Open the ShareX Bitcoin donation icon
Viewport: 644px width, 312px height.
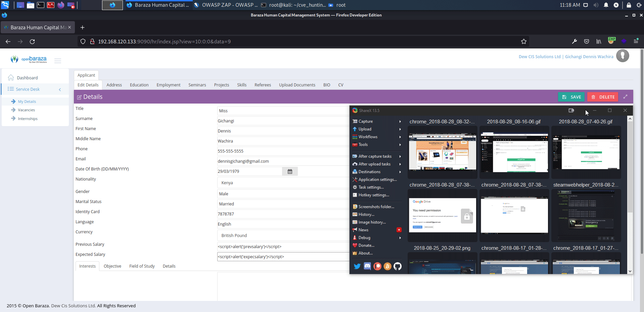[x=387, y=266]
